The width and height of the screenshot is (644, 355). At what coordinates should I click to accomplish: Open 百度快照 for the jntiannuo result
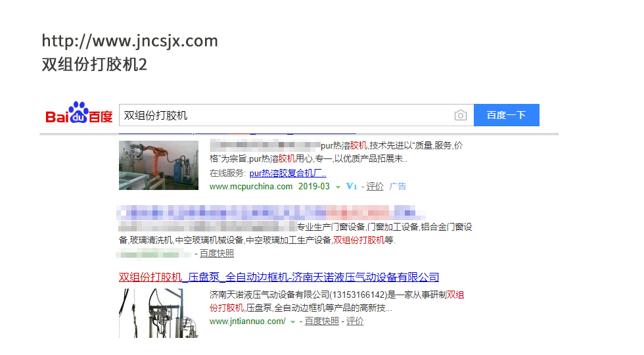pyautogui.click(x=321, y=321)
